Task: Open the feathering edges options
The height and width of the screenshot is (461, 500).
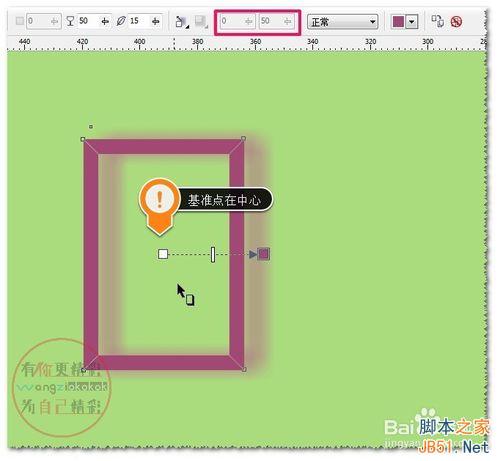Action: tap(201, 22)
